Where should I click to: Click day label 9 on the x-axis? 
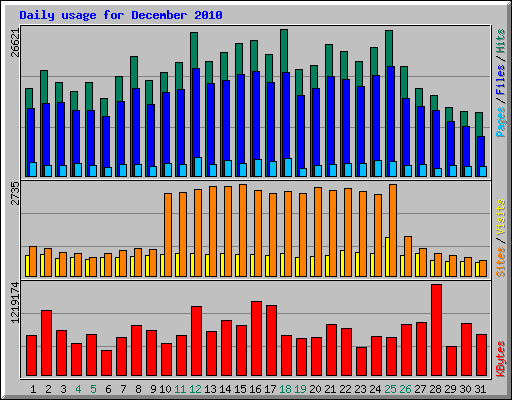[153, 389]
